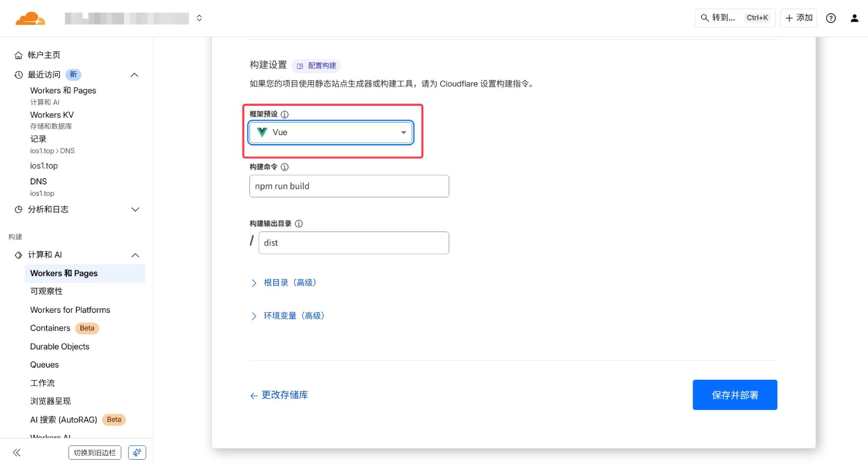Screen dimensions: 868x464
Task: Collapse the 最近访问 section
Action: [x=135, y=75]
